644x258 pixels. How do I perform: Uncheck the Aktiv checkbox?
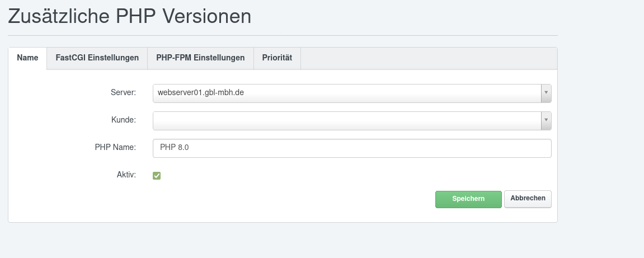157,176
